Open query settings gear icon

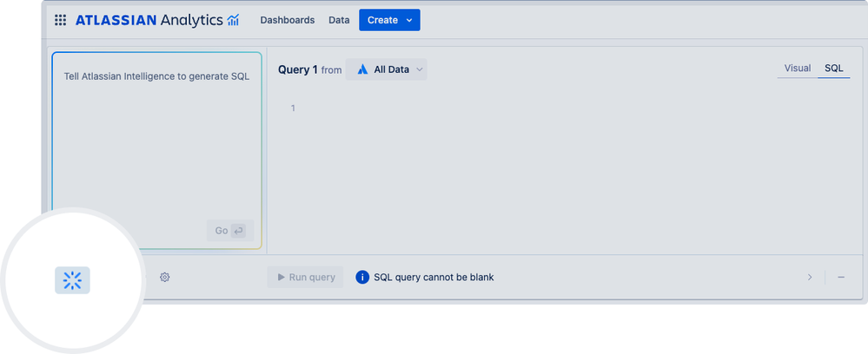pos(164,277)
